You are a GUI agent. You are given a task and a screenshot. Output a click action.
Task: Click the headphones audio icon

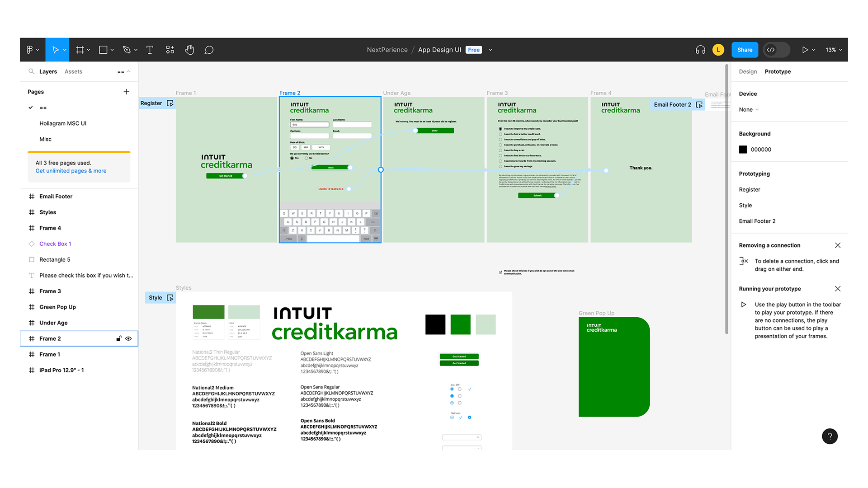pos(700,50)
